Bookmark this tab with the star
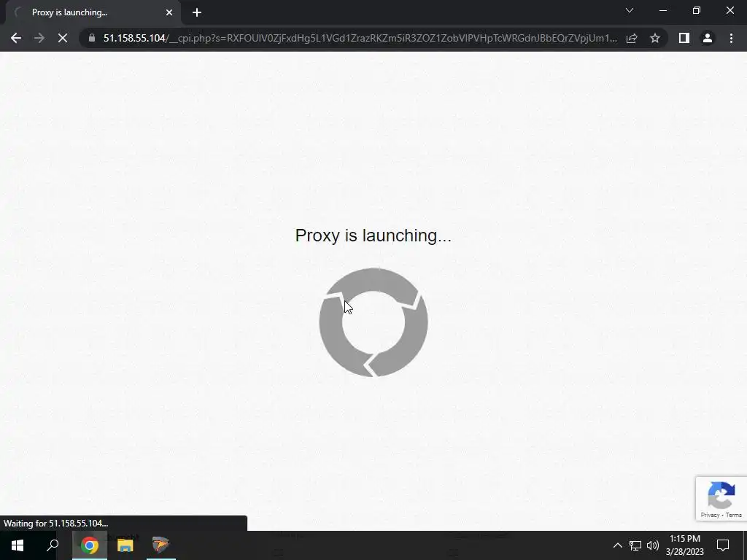Image resolution: width=747 pixels, height=560 pixels. 655,38
